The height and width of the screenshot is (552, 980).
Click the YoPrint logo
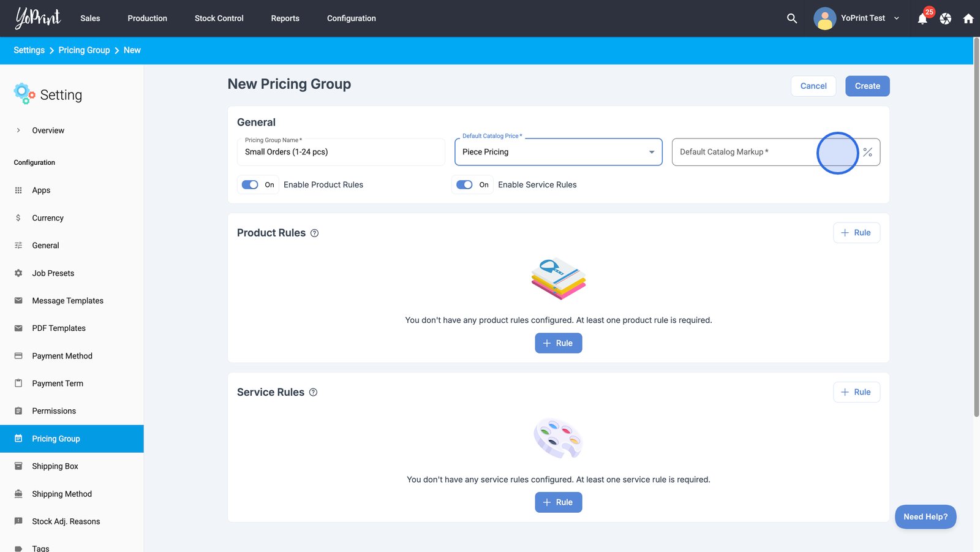(38, 18)
